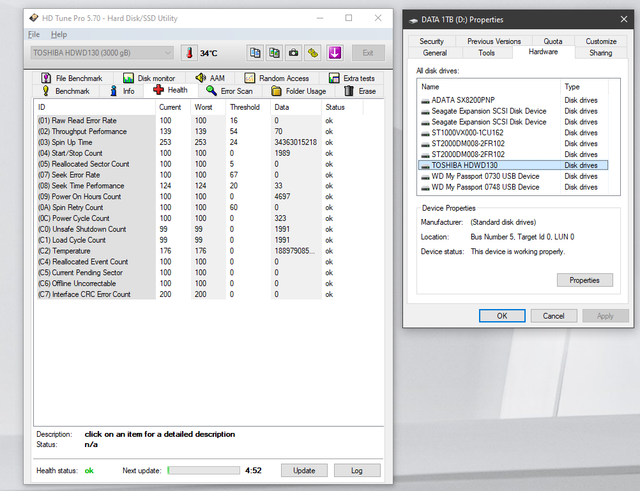Select the Health tab

(x=171, y=90)
